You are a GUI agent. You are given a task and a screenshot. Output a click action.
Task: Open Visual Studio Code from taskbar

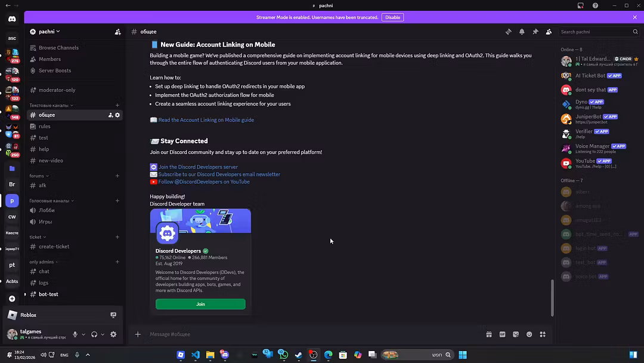point(196,355)
